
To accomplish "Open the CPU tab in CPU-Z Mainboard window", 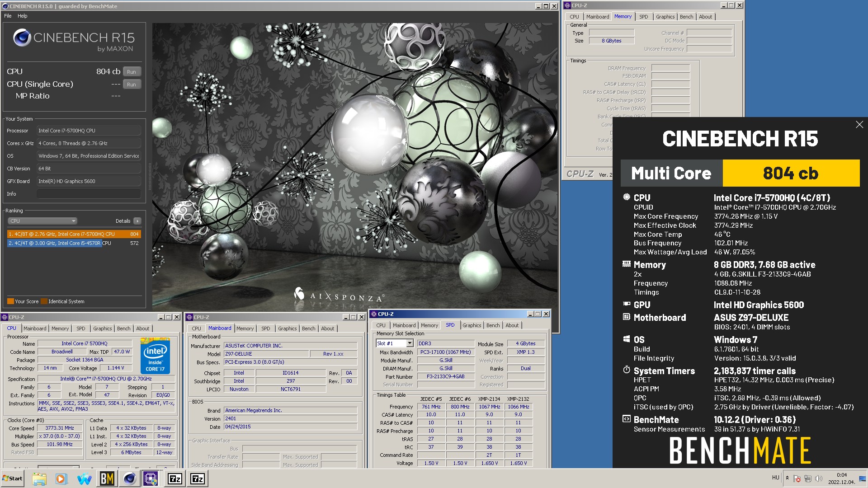I will 196,328.
